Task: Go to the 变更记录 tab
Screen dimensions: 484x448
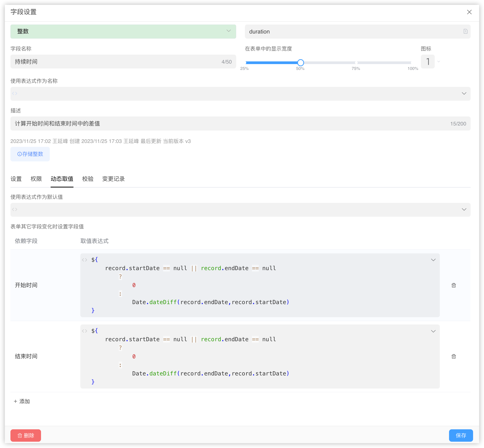Action: pyautogui.click(x=113, y=179)
